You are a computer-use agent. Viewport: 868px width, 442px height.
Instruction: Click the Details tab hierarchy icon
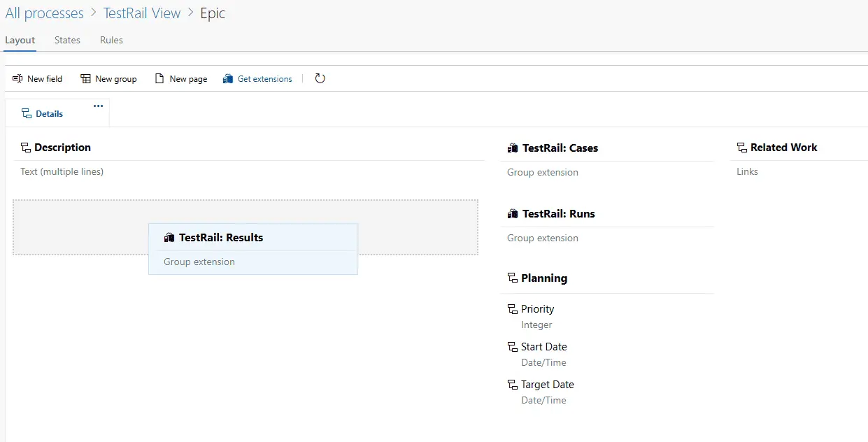point(27,113)
